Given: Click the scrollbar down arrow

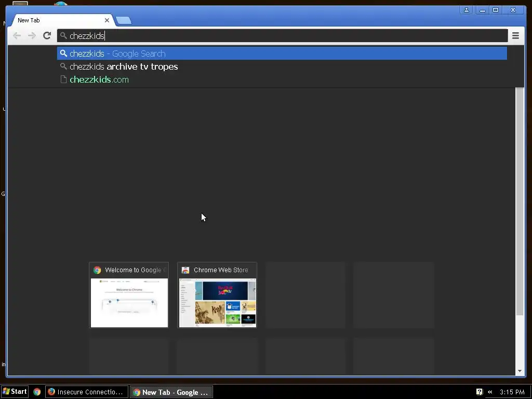Looking at the screenshot, I should pos(520,371).
